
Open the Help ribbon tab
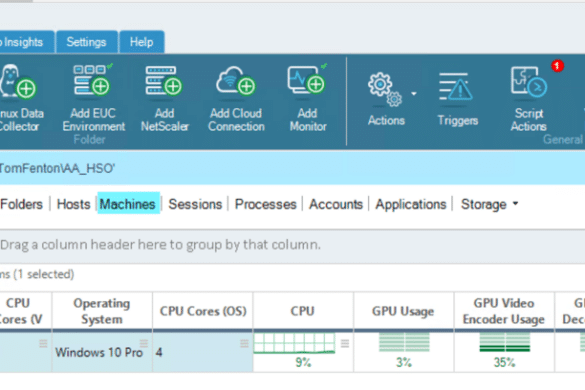click(141, 42)
